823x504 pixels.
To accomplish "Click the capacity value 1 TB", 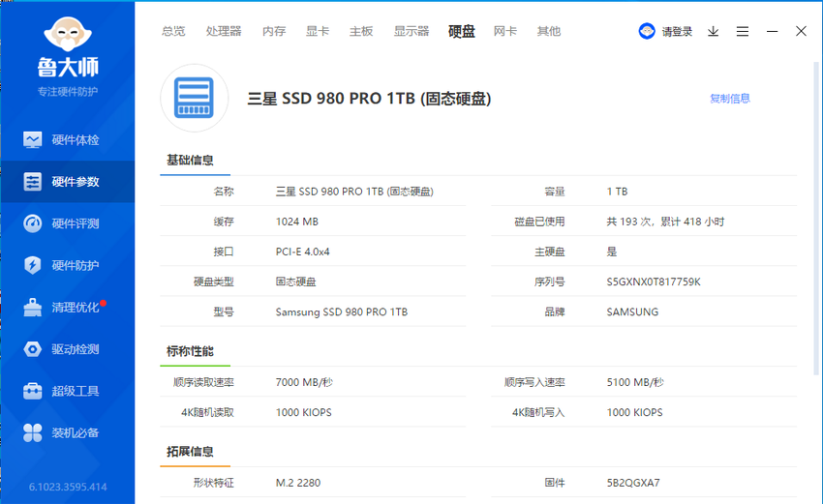I will 618,192.
